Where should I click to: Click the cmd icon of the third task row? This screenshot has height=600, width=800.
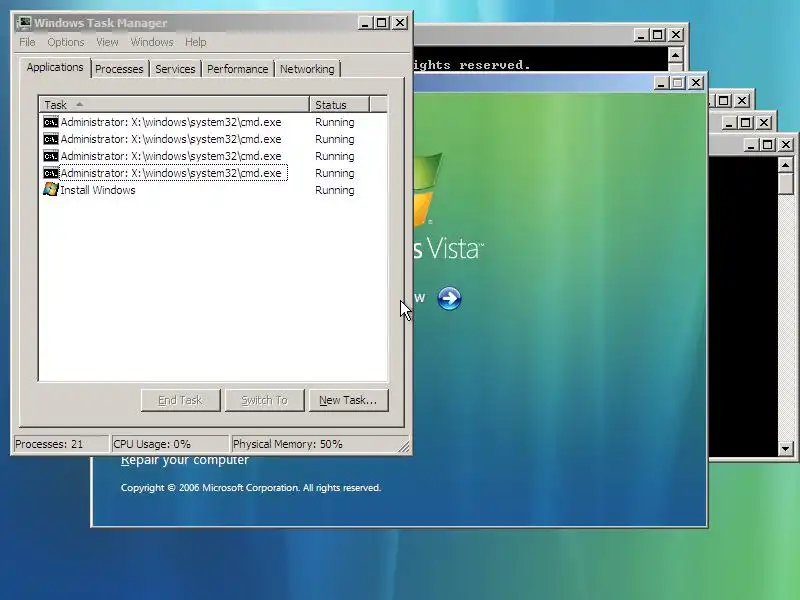click(x=51, y=156)
